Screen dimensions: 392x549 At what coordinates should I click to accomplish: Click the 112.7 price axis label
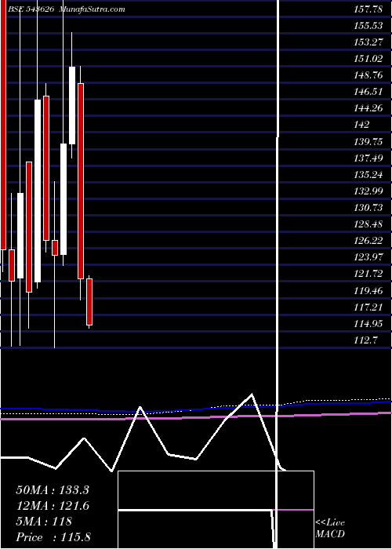365,340
